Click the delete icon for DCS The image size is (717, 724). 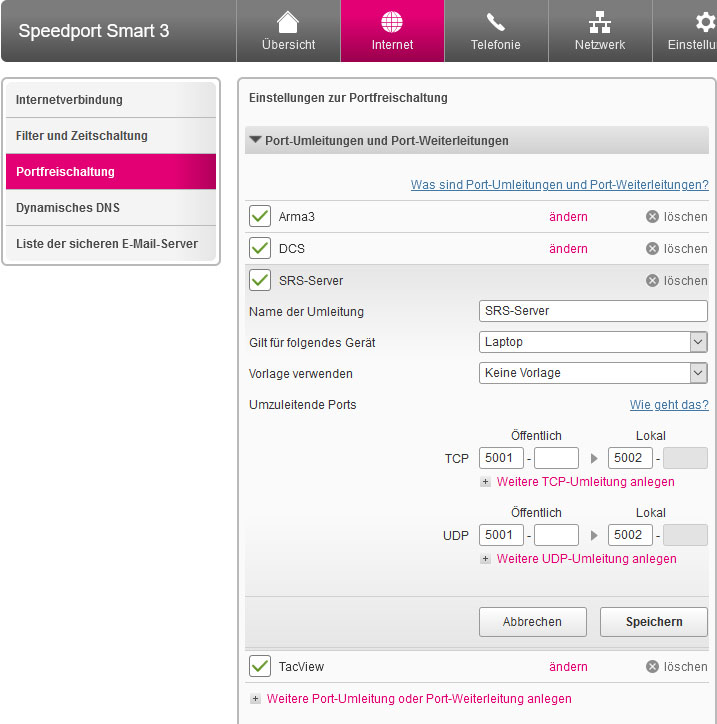652,248
